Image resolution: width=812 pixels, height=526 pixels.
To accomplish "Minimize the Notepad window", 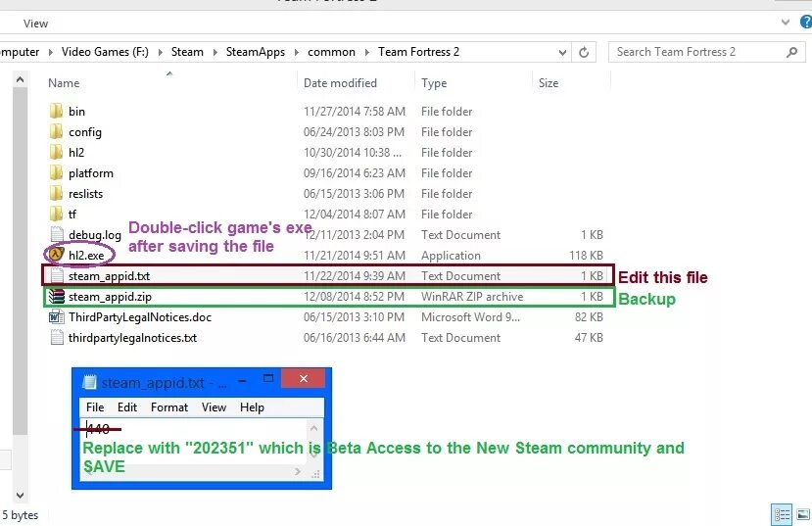I will (242, 381).
